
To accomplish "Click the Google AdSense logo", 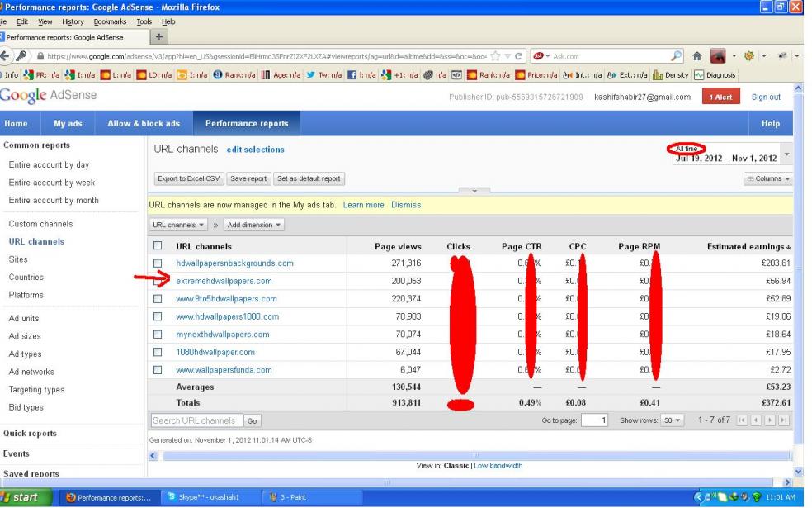I will [x=48, y=95].
